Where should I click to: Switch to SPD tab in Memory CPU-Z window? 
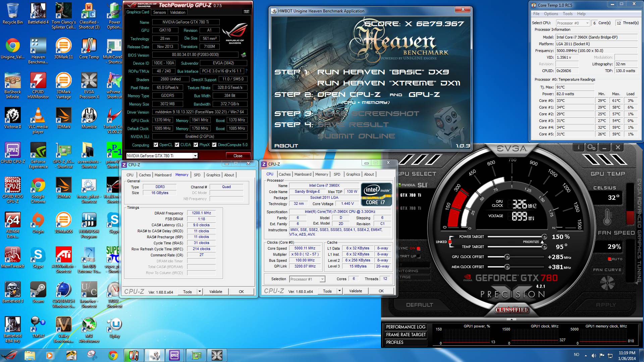coord(197,175)
